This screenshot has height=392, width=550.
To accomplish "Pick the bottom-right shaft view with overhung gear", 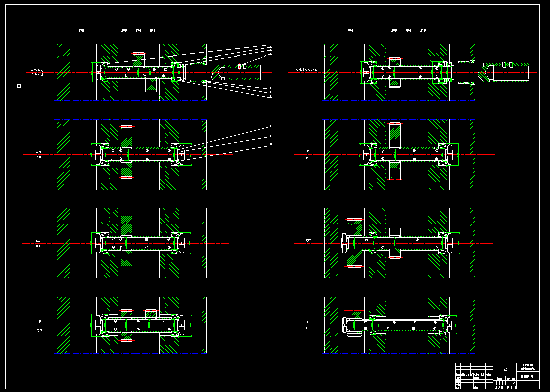I will [x=399, y=325].
